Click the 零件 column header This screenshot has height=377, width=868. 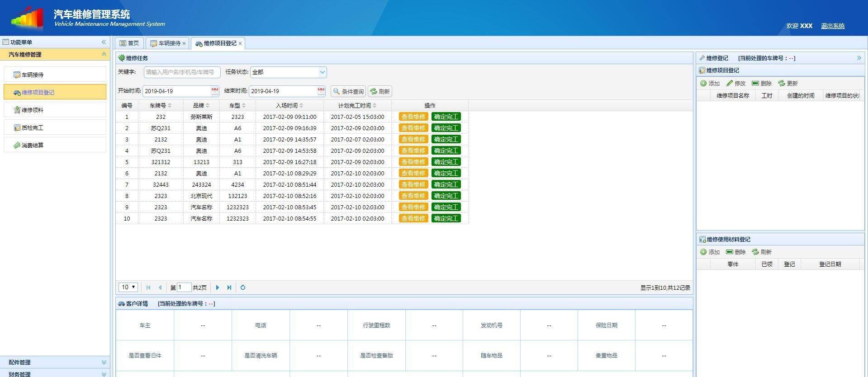(x=733, y=264)
